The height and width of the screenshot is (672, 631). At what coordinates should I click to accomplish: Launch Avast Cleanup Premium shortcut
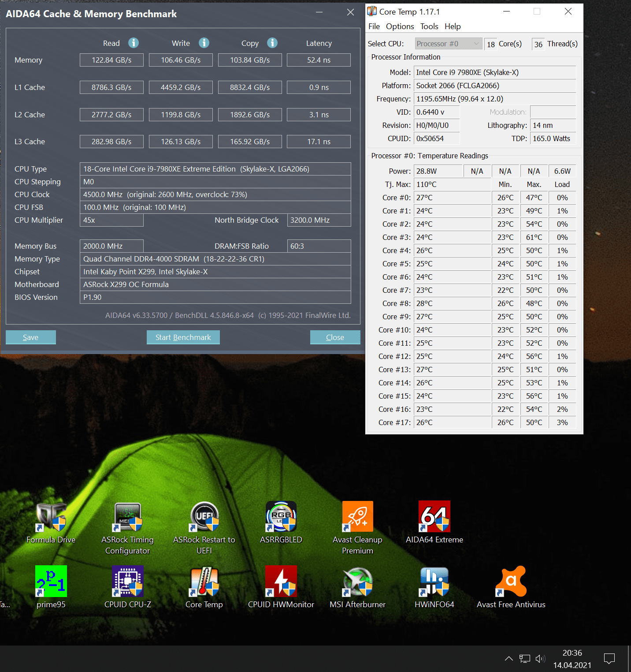click(358, 528)
